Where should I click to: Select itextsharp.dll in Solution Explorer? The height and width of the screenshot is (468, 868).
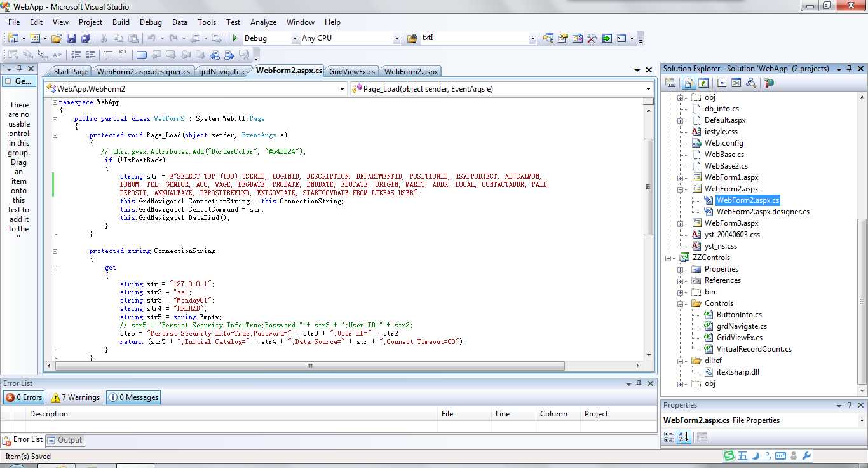tap(738, 372)
